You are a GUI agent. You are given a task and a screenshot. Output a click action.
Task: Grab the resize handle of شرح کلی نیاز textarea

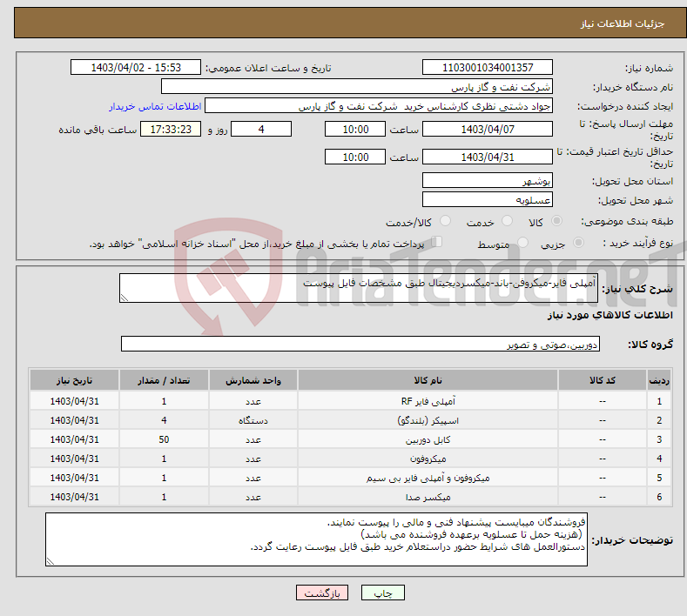[x=125, y=298]
